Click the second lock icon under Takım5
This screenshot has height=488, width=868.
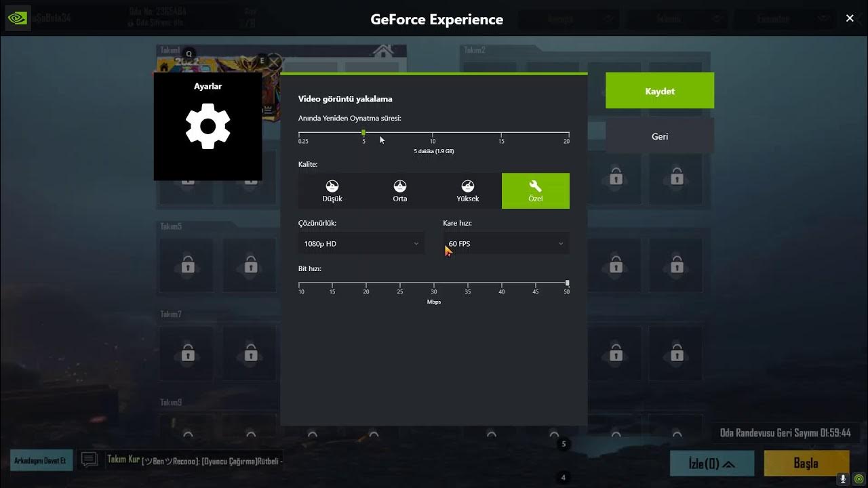(250, 265)
